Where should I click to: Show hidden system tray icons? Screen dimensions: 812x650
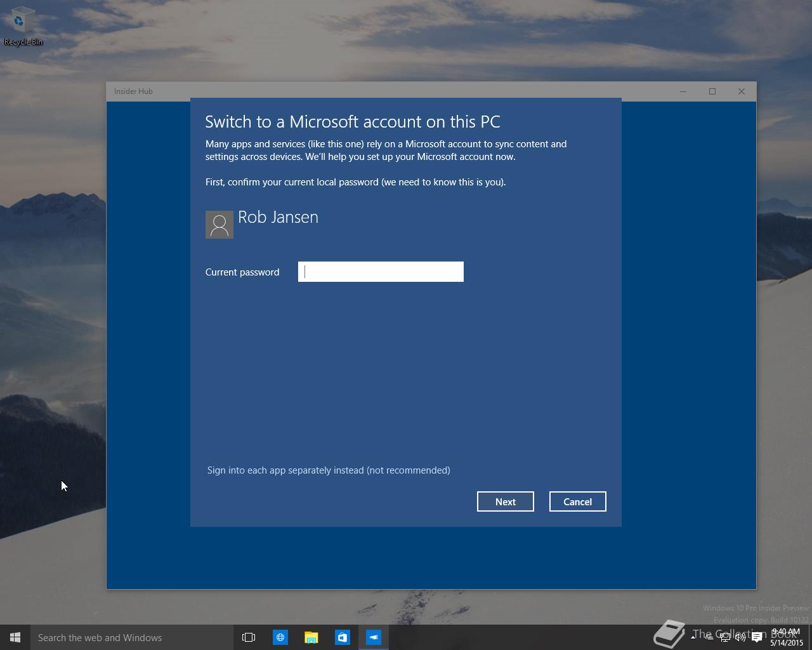(x=693, y=637)
